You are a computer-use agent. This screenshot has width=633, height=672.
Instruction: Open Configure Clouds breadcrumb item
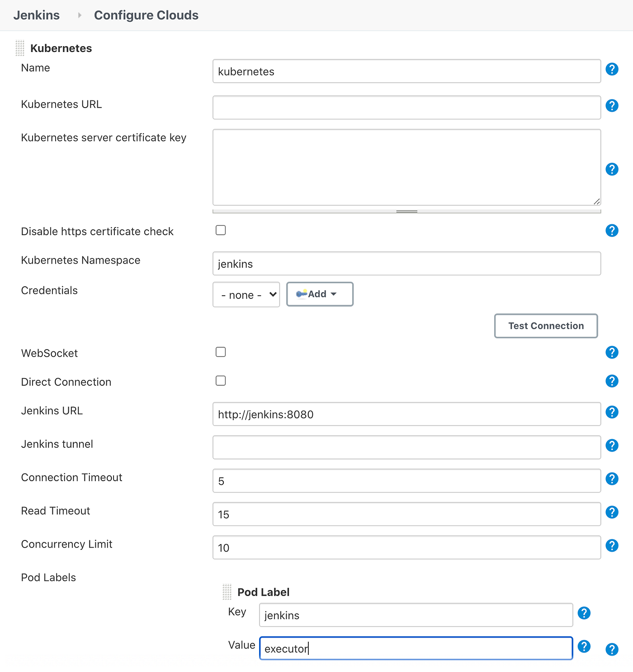[146, 15]
